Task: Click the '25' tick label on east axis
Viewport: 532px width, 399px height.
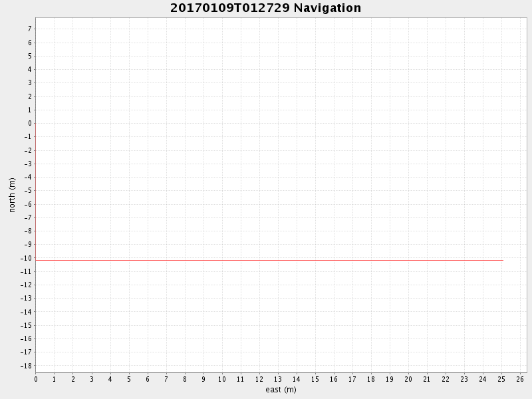Action: (501, 380)
